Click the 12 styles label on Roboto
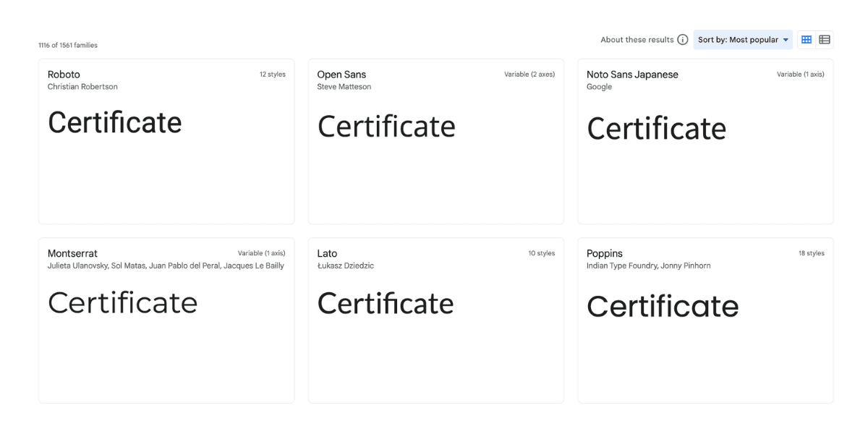Screen dimensions: 868x434 (273, 75)
